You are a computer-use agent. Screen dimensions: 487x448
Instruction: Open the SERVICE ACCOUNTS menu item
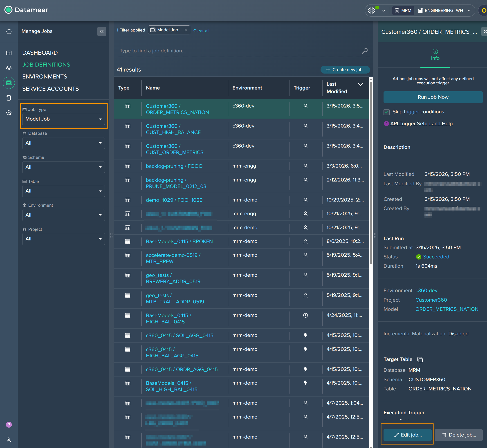pyautogui.click(x=50, y=89)
